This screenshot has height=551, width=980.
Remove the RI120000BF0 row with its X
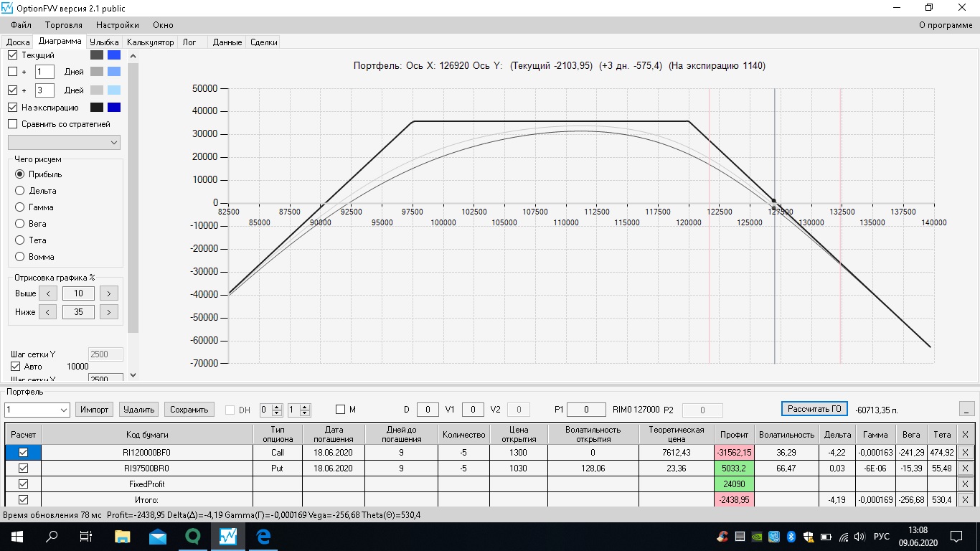(x=965, y=453)
